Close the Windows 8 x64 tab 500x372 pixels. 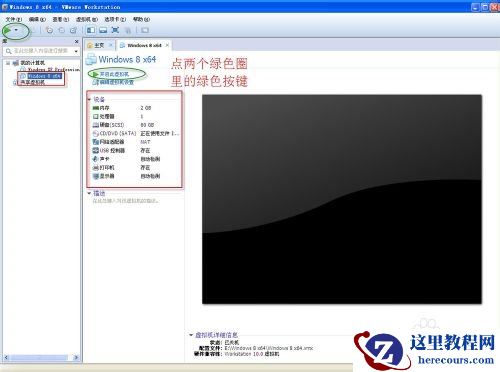point(167,45)
